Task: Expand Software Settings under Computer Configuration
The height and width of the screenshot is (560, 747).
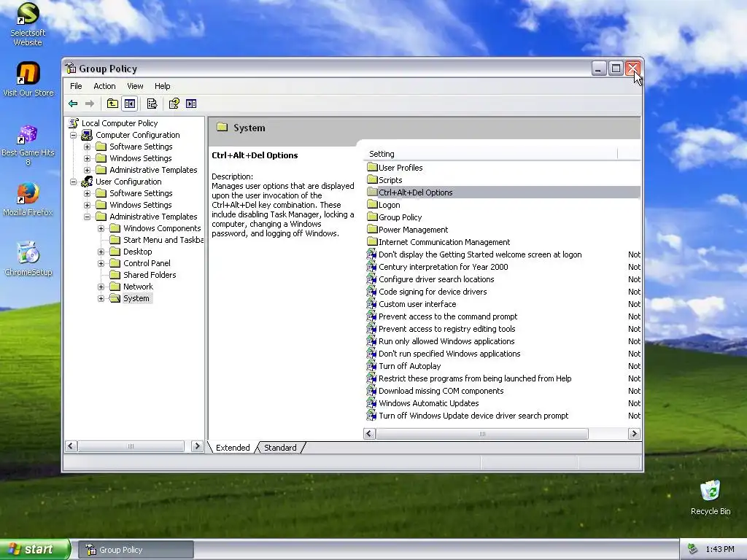Action: tap(88, 147)
